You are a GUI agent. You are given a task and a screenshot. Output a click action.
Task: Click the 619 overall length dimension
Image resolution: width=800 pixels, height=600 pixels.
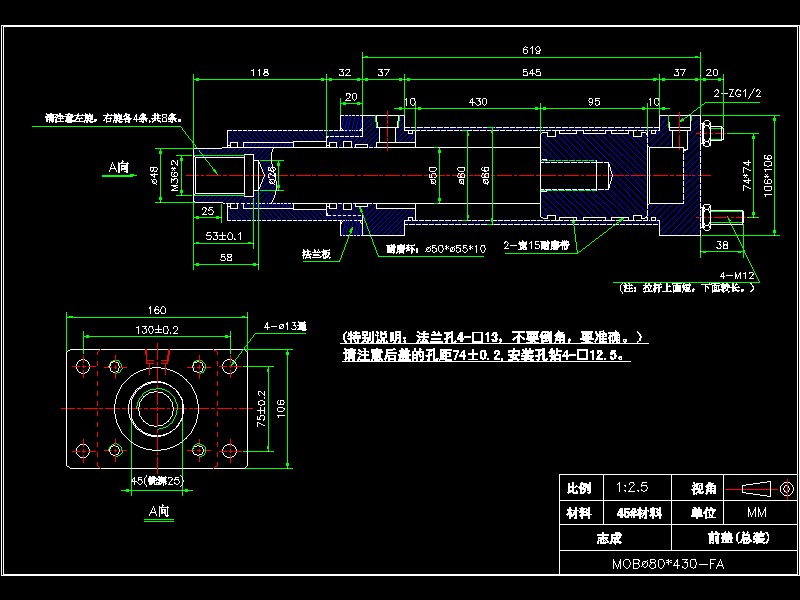531,47
